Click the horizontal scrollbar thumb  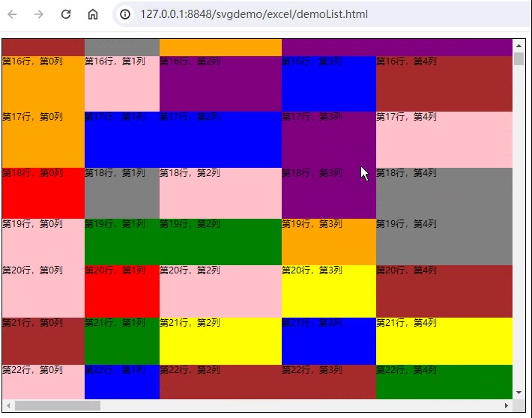click(57, 405)
